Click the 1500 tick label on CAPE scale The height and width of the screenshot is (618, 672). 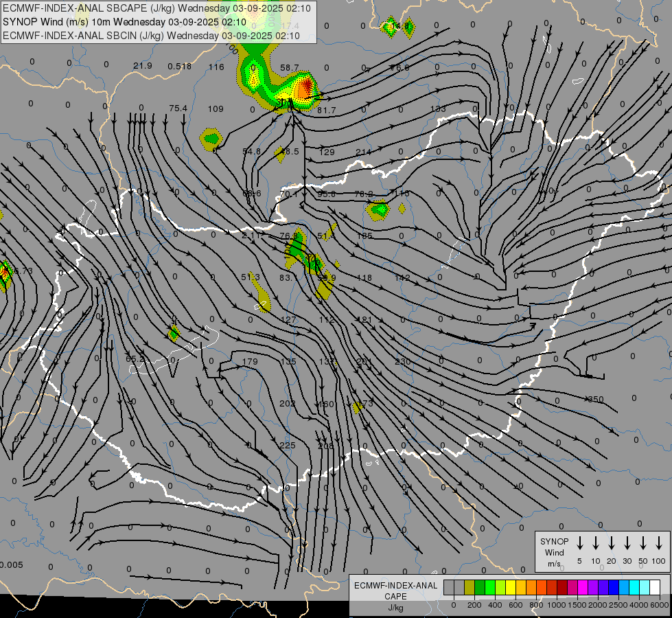pos(577,605)
